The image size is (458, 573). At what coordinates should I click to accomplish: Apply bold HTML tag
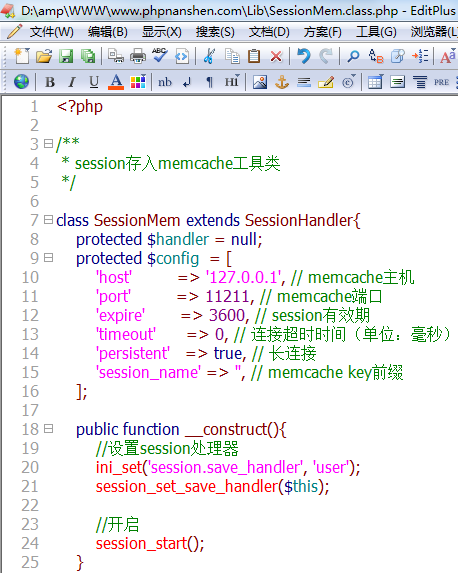[x=50, y=82]
